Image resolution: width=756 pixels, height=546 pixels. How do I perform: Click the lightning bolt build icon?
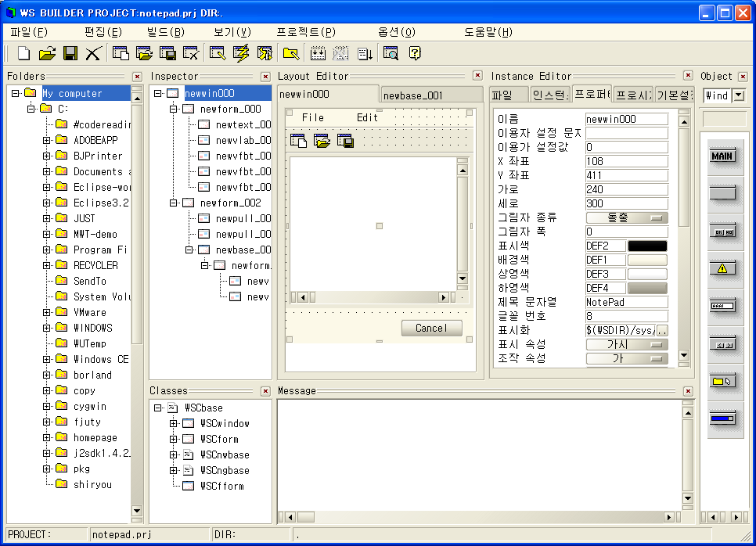[x=241, y=53]
